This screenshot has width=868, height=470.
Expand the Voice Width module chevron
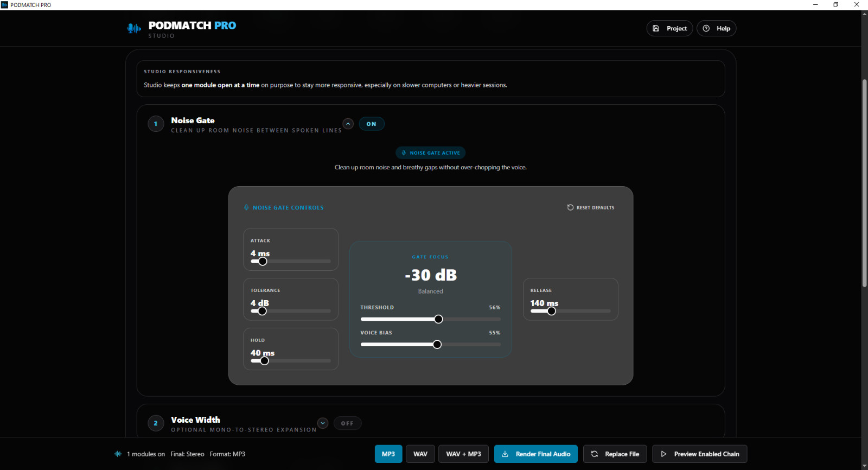[x=323, y=423]
